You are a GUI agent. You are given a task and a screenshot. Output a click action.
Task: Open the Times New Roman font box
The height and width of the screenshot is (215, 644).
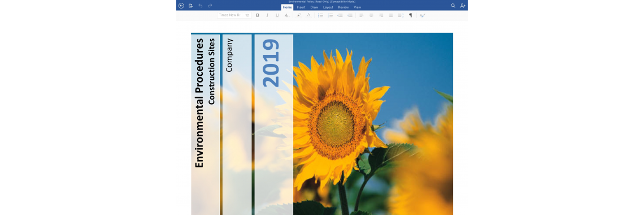tap(230, 15)
